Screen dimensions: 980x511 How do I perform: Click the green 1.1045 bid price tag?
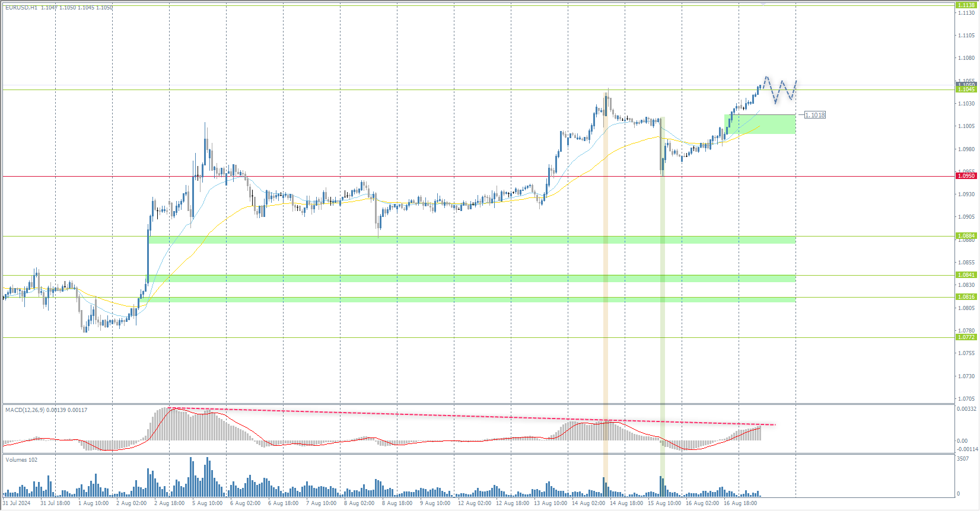coord(966,90)
